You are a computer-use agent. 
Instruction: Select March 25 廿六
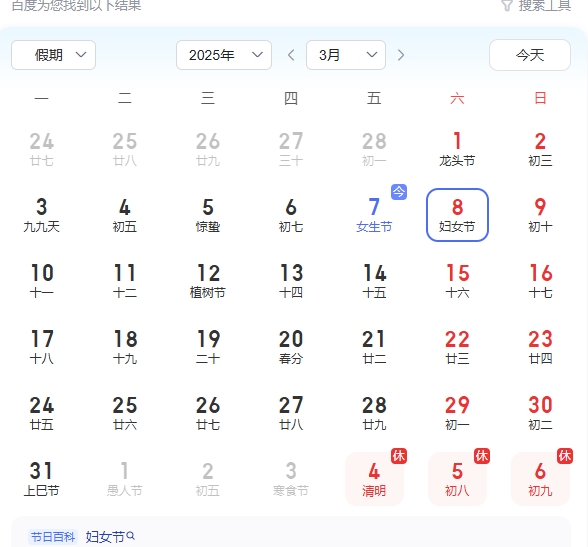click(125, 413)
